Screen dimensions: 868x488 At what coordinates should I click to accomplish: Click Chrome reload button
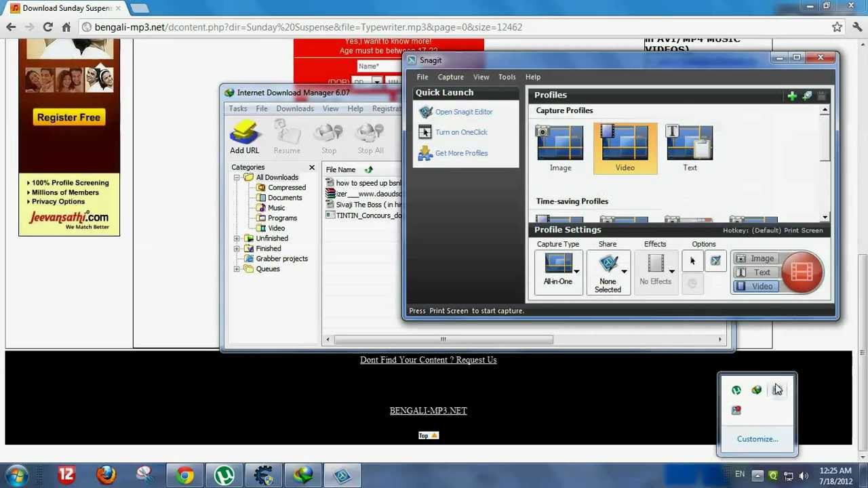pos(48,27)
